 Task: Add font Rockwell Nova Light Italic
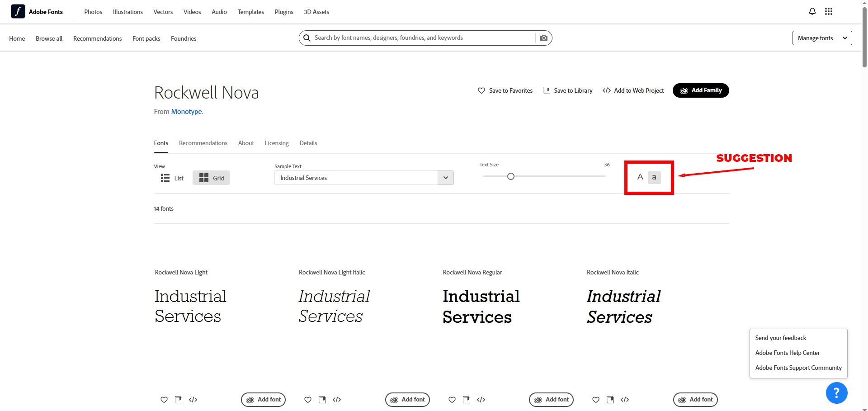pos(407,400)
